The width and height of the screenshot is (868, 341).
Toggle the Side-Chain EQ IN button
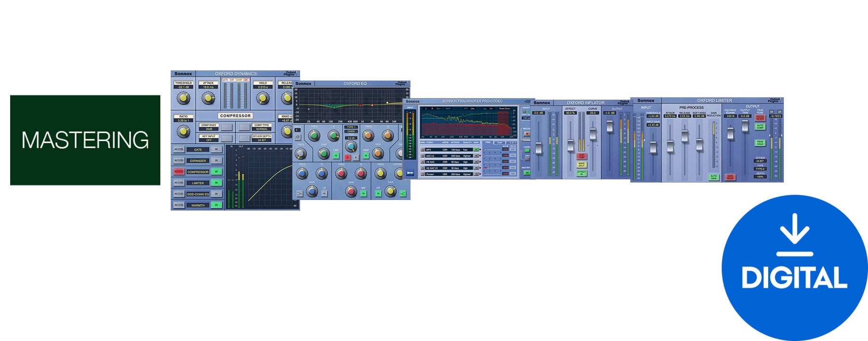coord(217,194)
